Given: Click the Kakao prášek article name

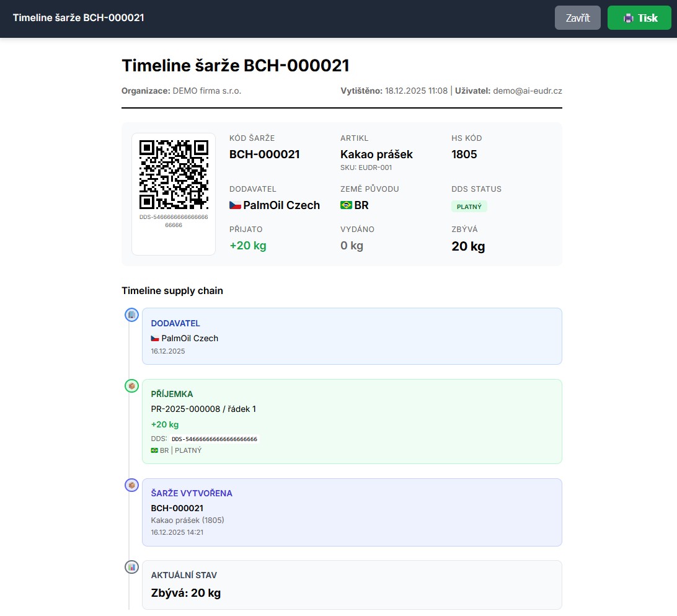Looking at the screenshot, I should click(376, 154).
